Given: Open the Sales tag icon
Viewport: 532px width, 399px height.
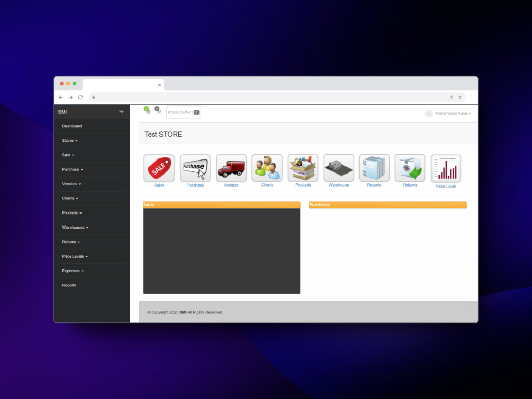Looking at the screenshot, I should (x=159, y=168).
